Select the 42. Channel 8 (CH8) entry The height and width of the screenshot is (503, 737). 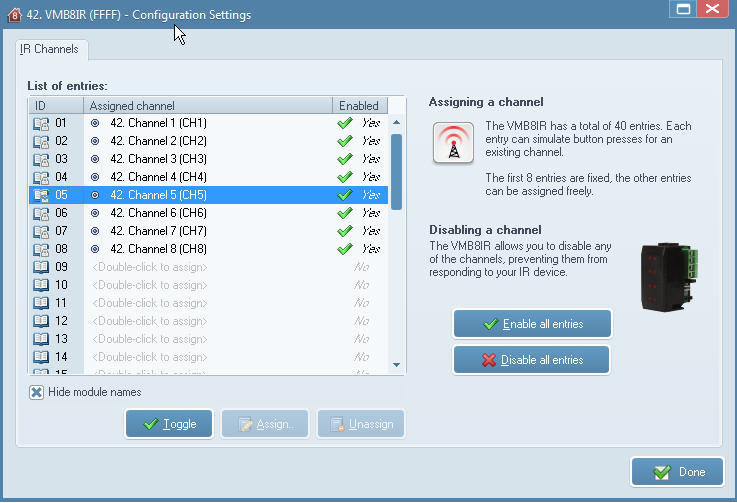click(x=209, y=249)
